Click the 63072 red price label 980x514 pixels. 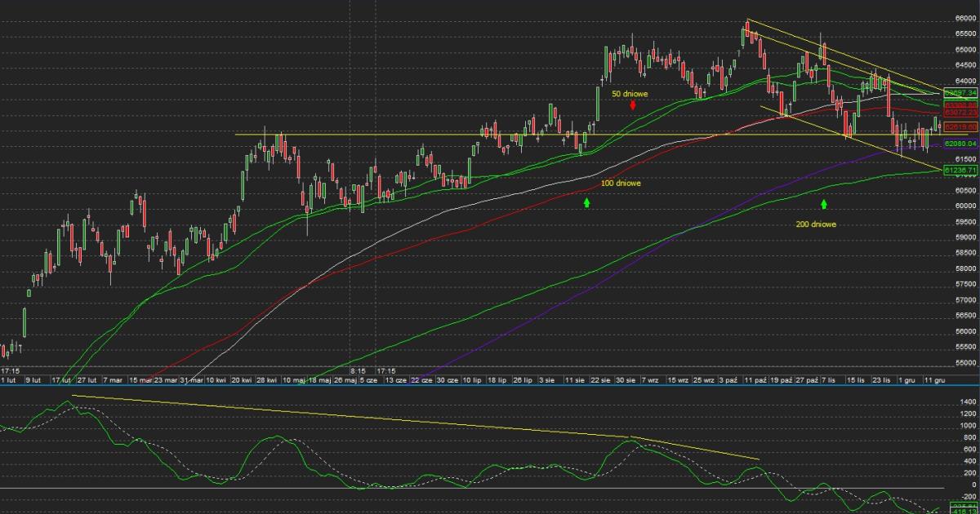(960, 113)
